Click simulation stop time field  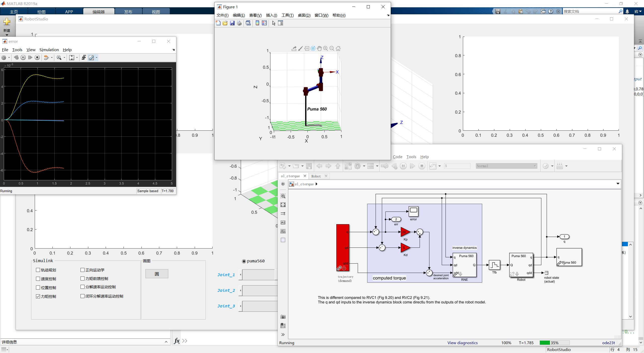[457, 166]
